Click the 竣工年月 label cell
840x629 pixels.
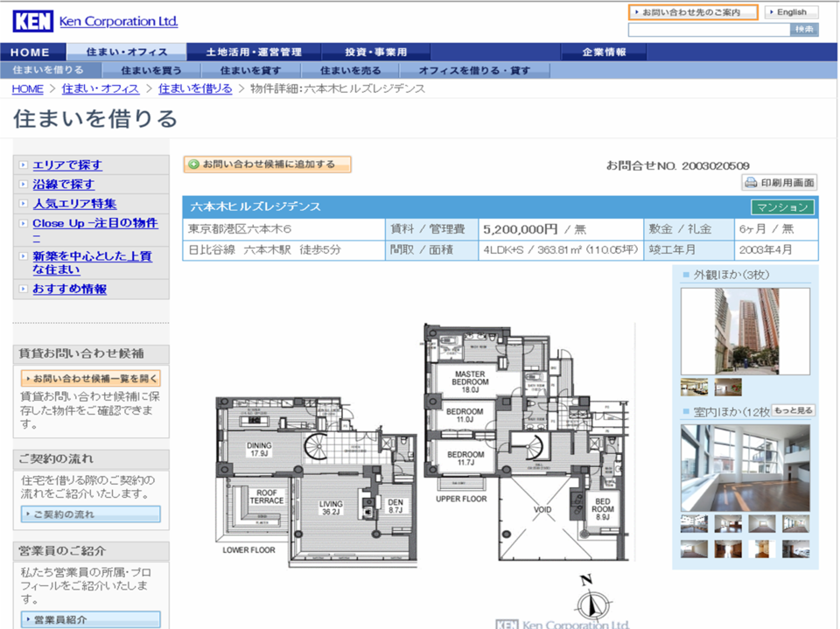(689, 249)
